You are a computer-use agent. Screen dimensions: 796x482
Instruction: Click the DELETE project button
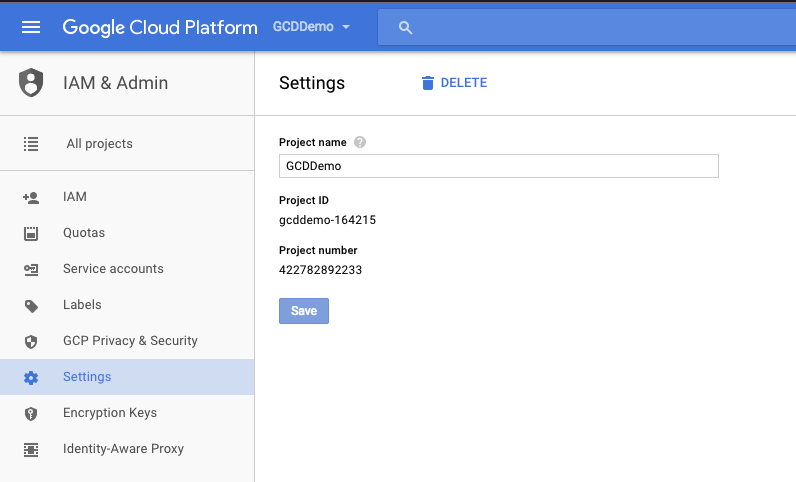click(x=454, y=83)
